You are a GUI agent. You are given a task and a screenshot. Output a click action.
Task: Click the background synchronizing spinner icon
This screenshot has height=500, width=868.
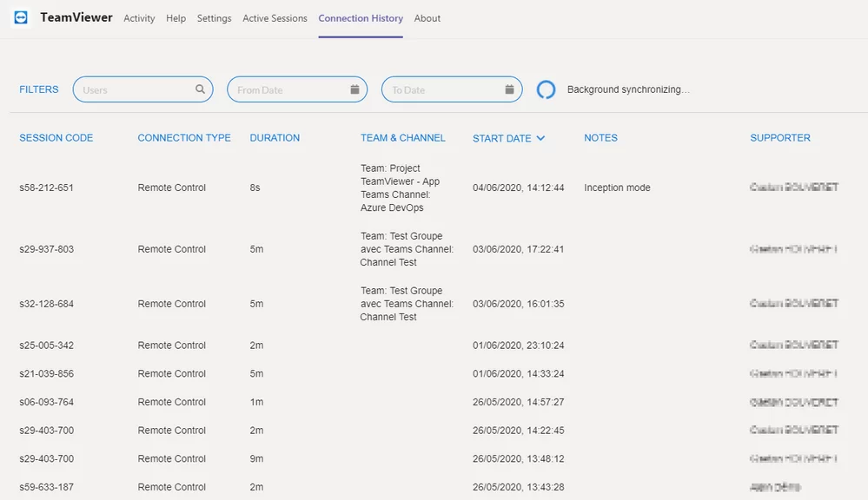click(x=546, y=89)
